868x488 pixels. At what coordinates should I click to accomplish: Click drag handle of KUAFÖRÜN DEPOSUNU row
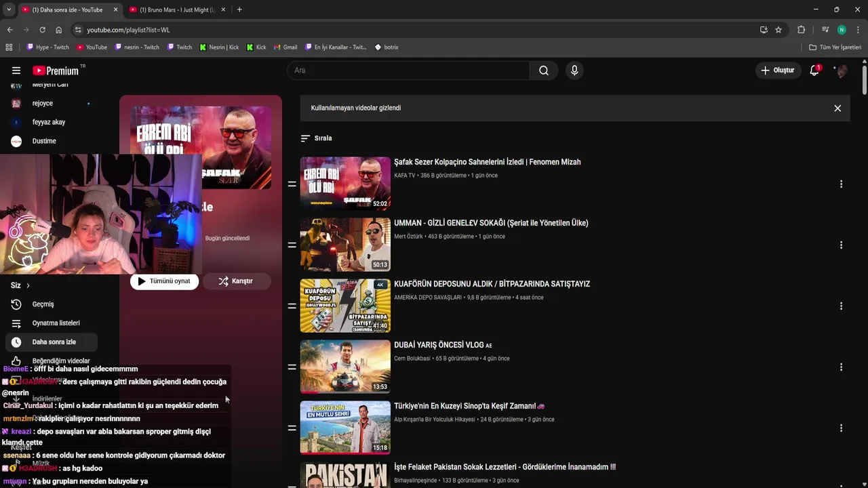pos(292,306)
